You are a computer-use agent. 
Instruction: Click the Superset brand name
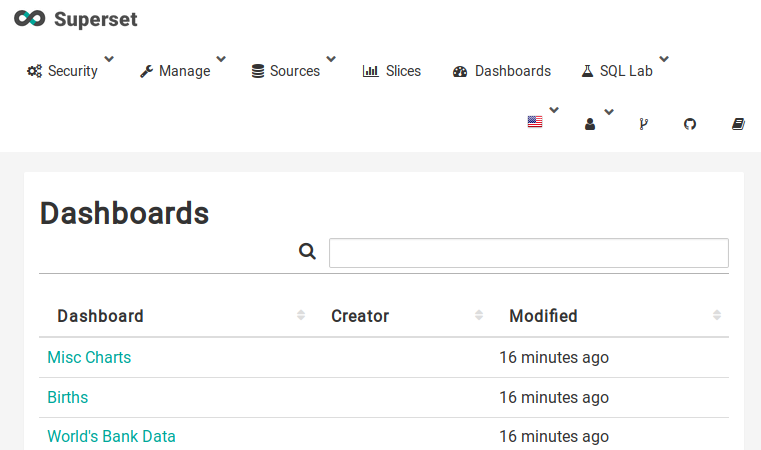[x=96, y=19]
